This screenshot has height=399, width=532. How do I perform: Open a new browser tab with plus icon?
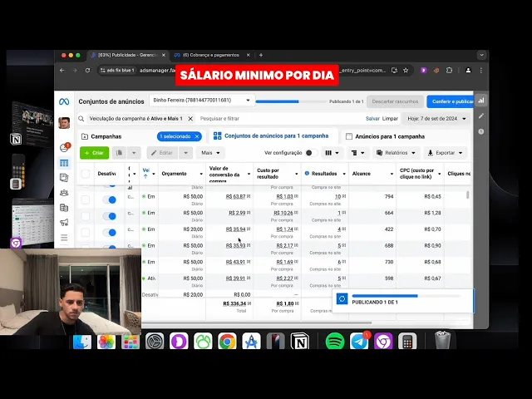tap(261, 55)
